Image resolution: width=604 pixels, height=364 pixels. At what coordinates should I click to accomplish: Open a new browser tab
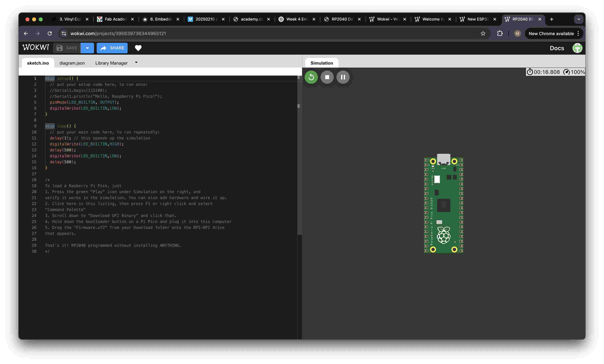click(552, 19)
